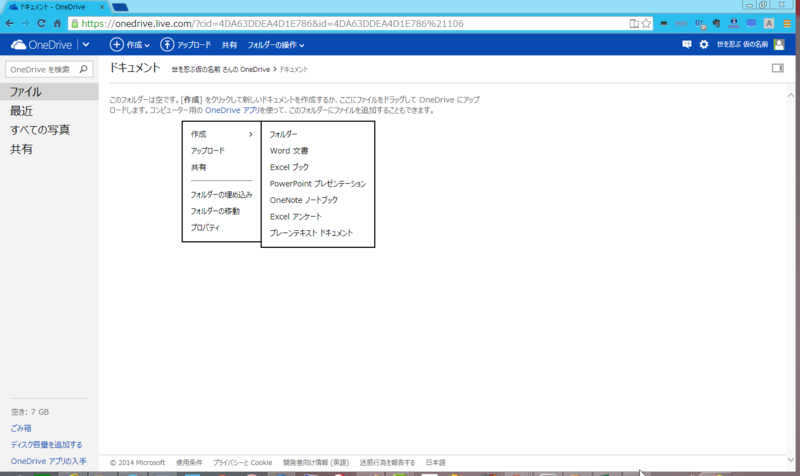Click OneDrive アプリの入手 link
The height and width of the screenshot is (476, 800).
coord(48,461)
